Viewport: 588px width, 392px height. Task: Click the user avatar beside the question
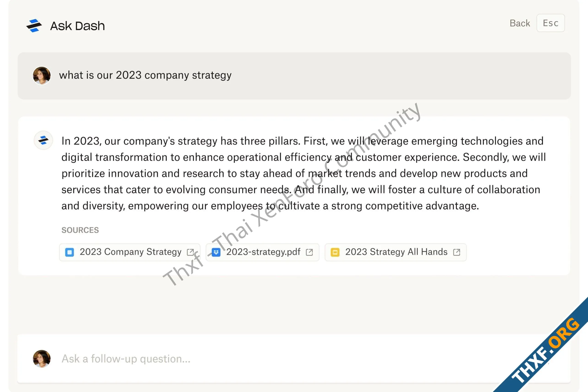point(42,75)
